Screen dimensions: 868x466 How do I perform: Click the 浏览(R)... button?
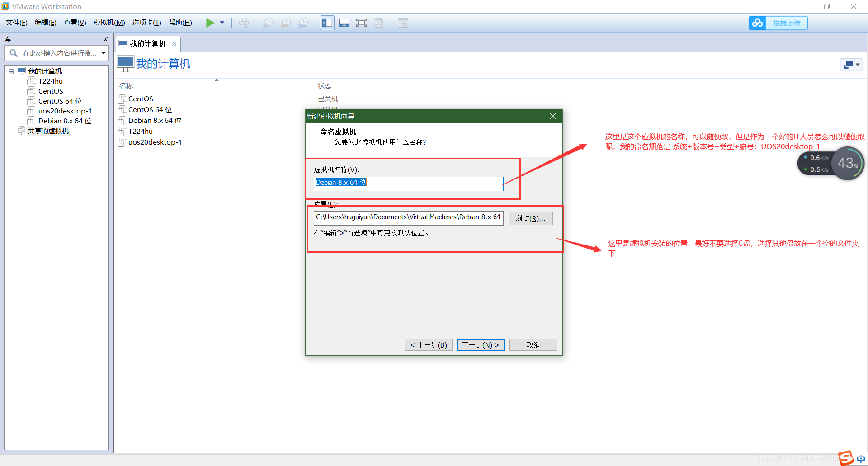point(530,218)
